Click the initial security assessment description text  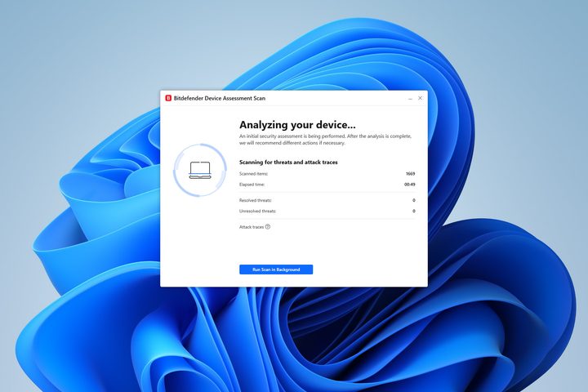point(326,140)
